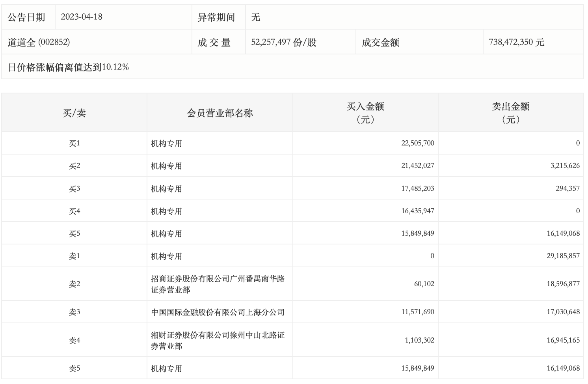Select sell amount 18,596,877
588x384 pixels.
563,284
